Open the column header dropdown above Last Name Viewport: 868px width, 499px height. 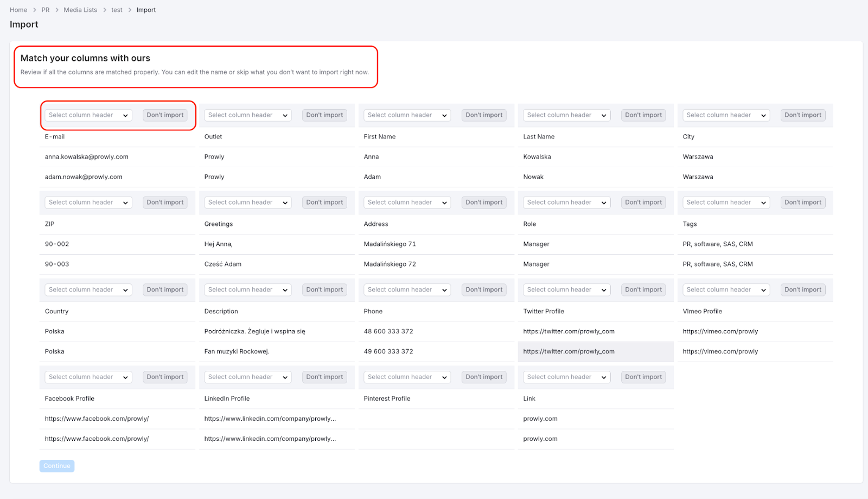coord(566,115)
